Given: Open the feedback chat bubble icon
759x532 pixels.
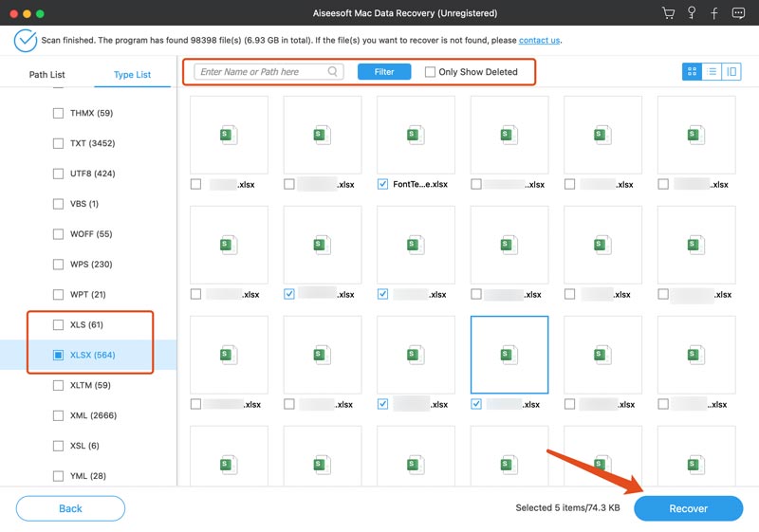Looking at the screenshot, I should coord(736,13).
